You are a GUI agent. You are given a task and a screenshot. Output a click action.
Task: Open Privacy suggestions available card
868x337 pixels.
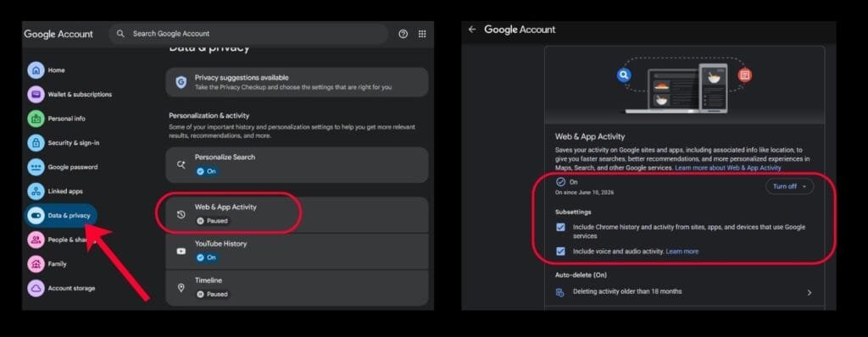pyautogui.click(x=297, y=82)
